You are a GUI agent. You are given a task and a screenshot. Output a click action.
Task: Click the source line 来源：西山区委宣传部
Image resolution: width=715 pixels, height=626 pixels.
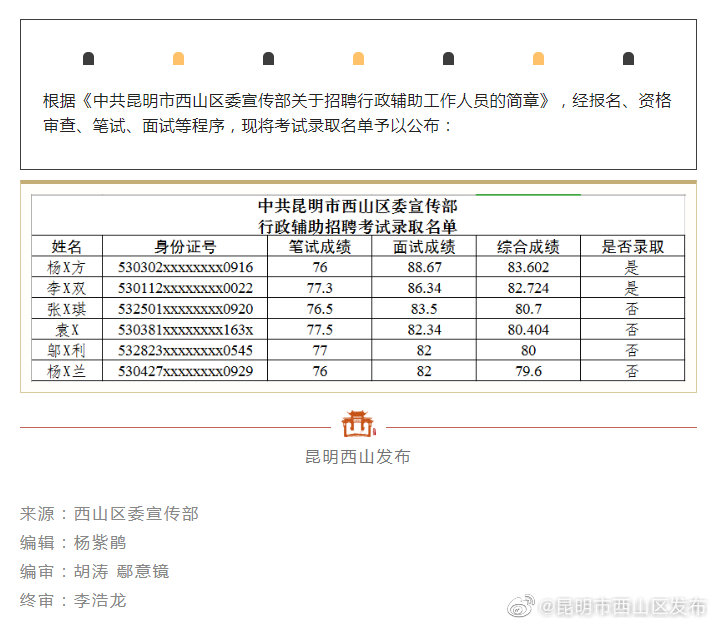pos(109,514)
